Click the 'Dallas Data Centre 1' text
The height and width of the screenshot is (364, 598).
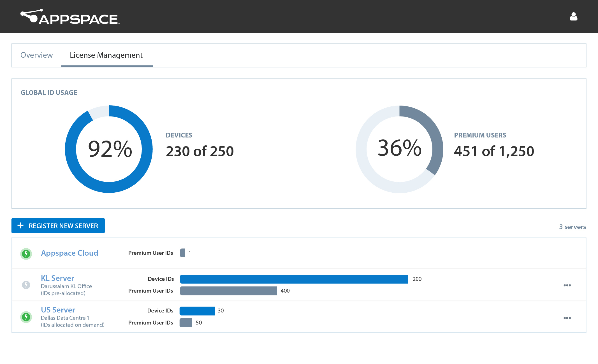tap(65, 318)
